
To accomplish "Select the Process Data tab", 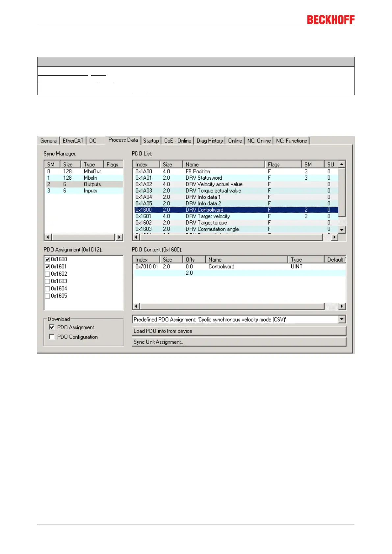I will point(123,140).
